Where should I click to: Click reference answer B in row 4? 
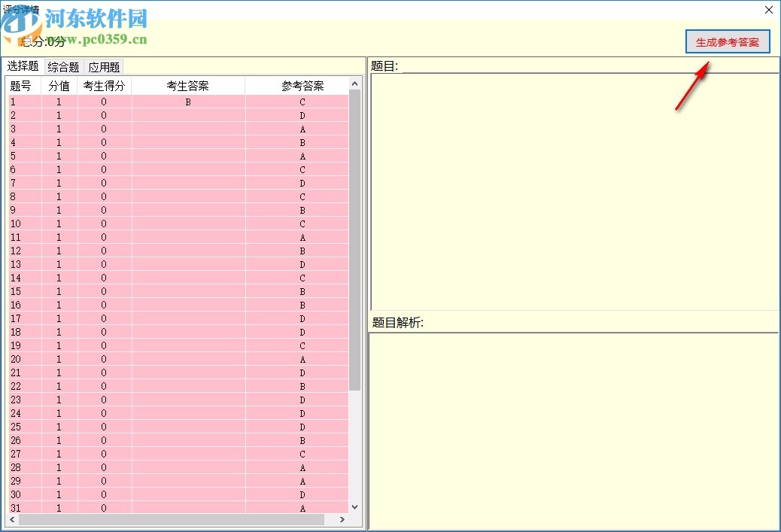point(302,142)
